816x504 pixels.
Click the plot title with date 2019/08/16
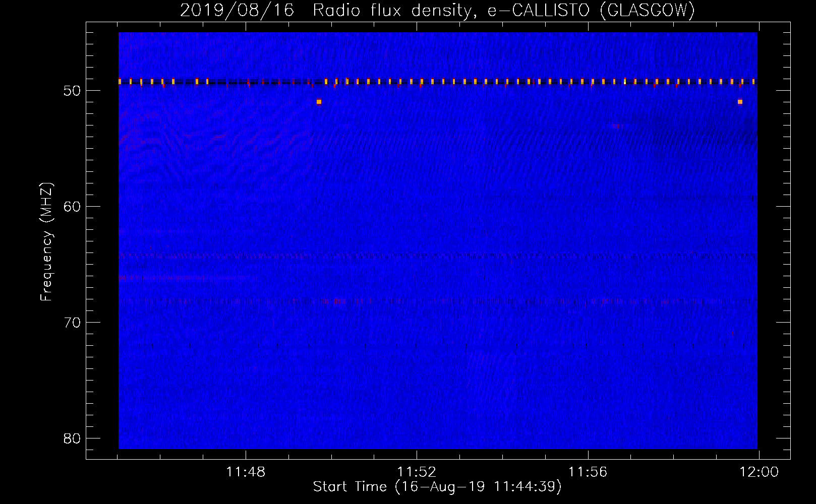(x=437, y=10)
